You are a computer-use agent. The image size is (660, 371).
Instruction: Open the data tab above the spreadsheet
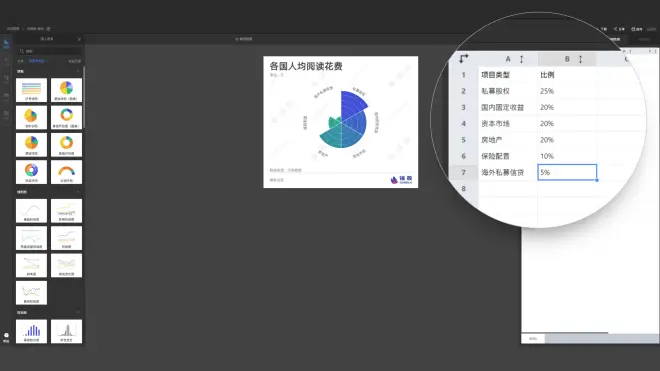(615, 39)
